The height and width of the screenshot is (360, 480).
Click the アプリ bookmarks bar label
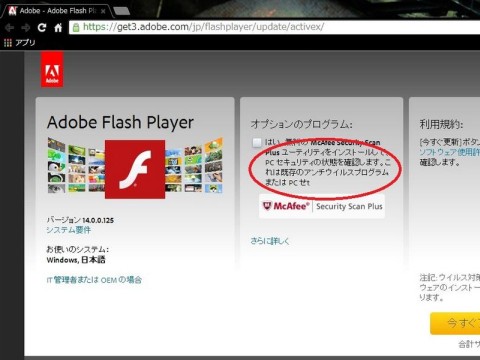(x=25, y=43)
